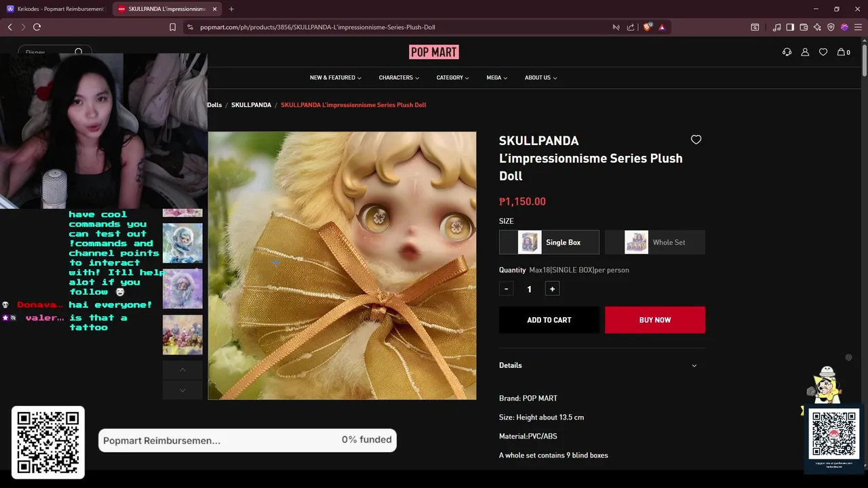The height and width of the screenshot is (488, 868).
Task: Open the Brave VPN shield icon
Action: coord(831,27)
